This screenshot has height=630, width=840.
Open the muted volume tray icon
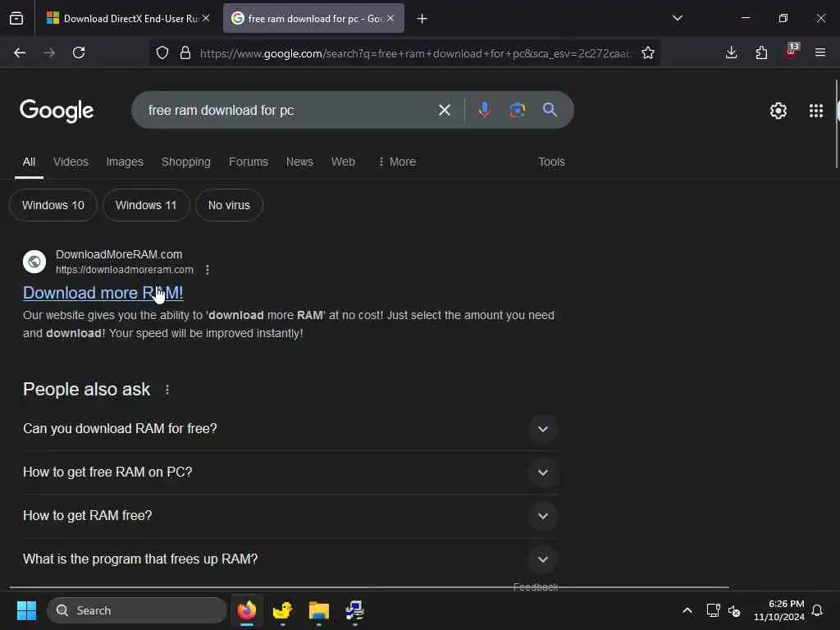click(x=734, y=610)
